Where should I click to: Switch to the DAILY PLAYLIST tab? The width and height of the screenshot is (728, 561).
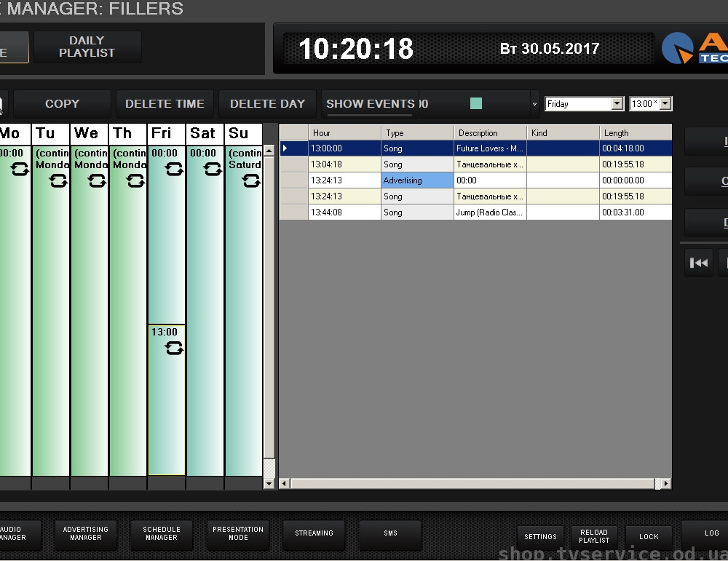(x=87, y=46)
